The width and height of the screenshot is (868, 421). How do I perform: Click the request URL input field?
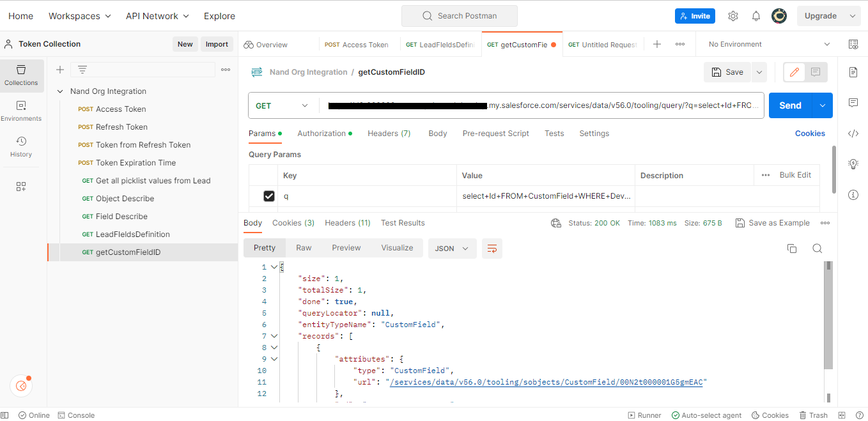(x=543, y=105)
